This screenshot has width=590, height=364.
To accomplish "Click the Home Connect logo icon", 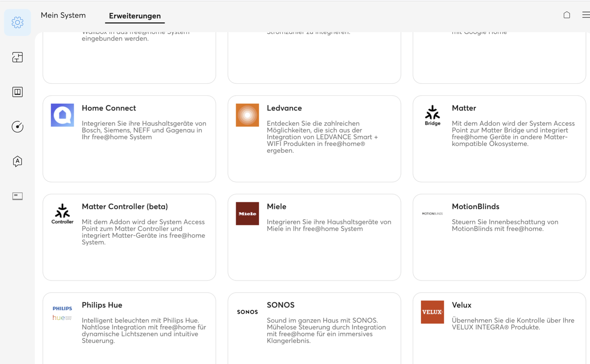I will pos(62,115).
